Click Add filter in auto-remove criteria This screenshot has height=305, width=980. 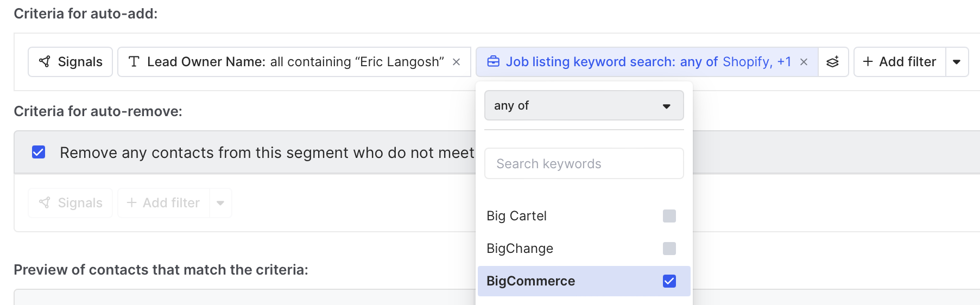[x=163, y=203]
